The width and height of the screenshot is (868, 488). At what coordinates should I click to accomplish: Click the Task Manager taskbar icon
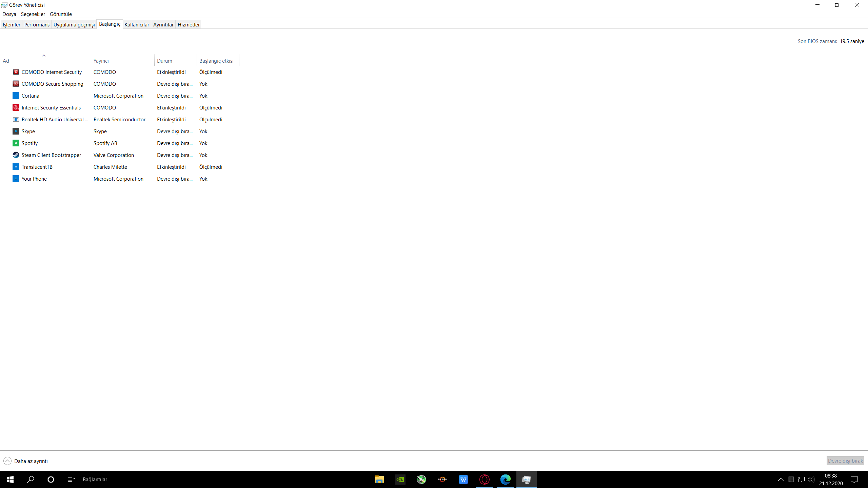coord(526,479)
